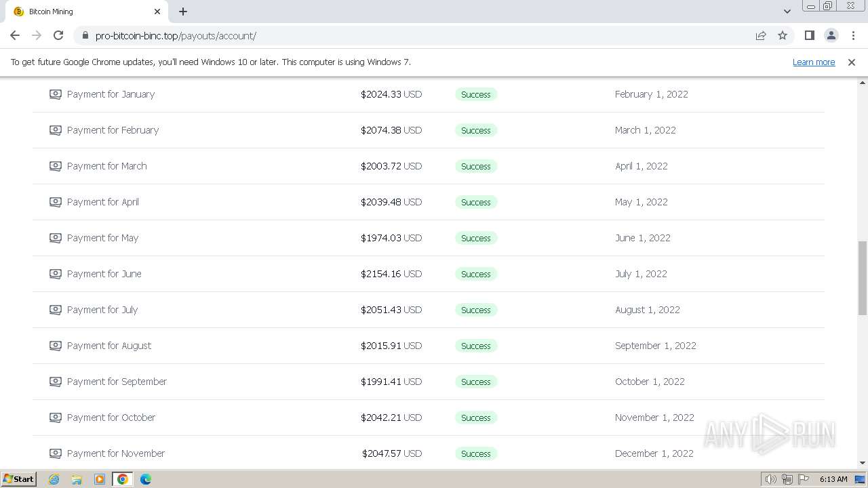The image size is (868, 488).
Task: Reload the current page
Action: tap(58, 35)
